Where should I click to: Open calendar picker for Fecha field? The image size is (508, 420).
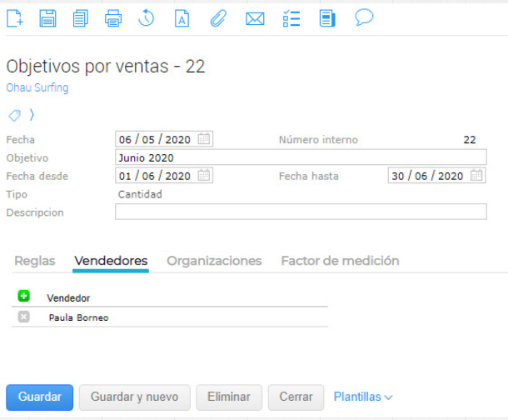click(x=204, y=138)
